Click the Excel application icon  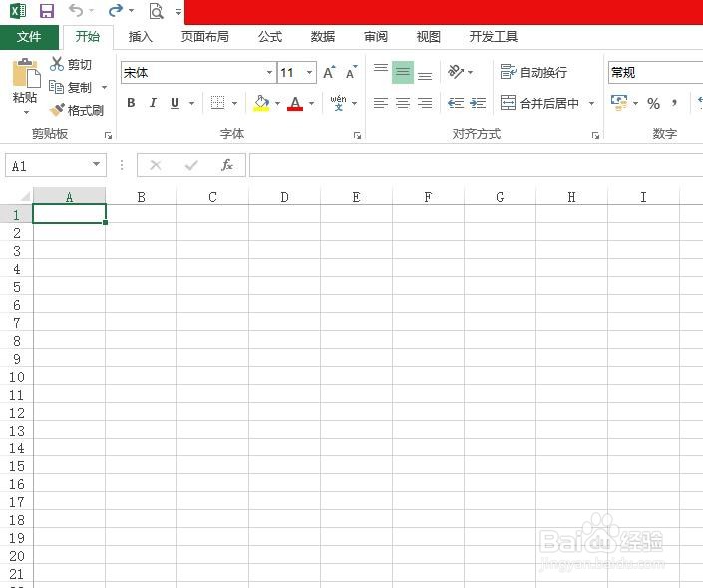click(x=18, y=10)
